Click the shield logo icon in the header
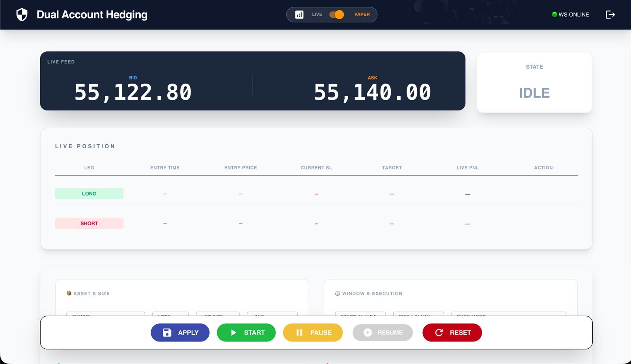The width and height of the screenshot is (631, 364). 22,15
